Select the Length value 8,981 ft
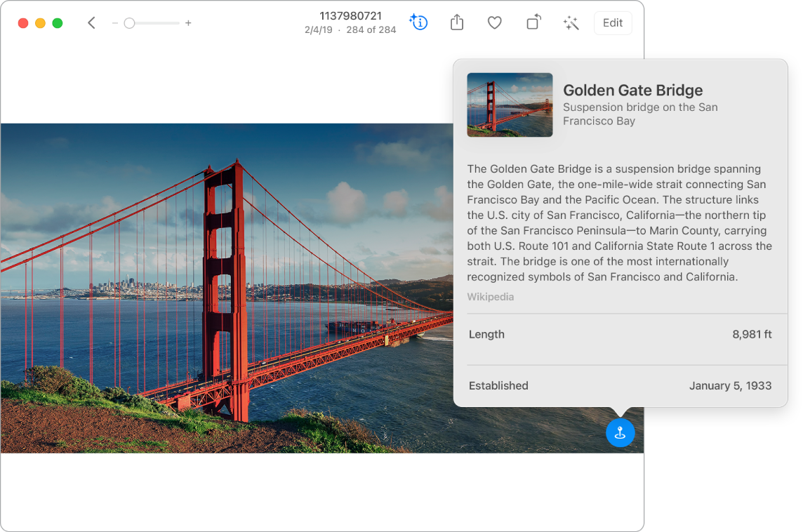 point(752,334)
